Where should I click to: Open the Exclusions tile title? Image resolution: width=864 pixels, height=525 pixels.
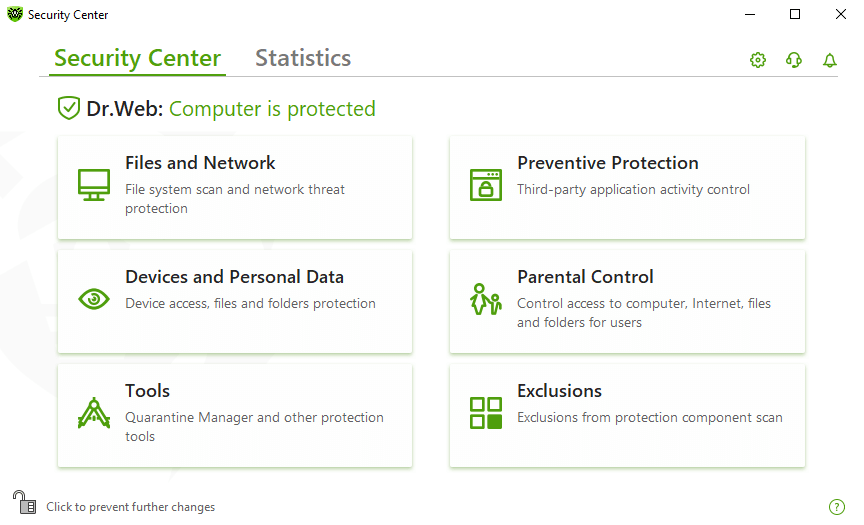point(559,391)
